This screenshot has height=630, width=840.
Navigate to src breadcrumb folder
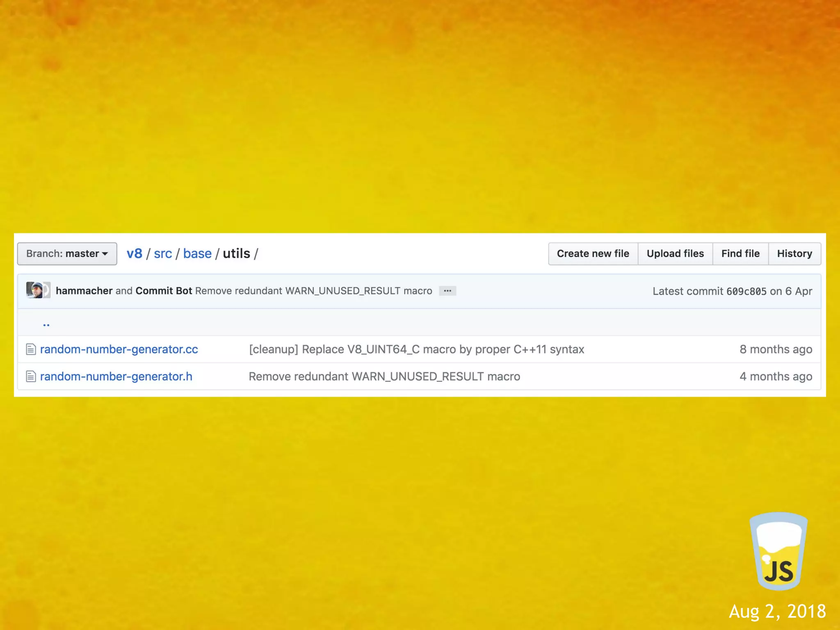(163, 253)
